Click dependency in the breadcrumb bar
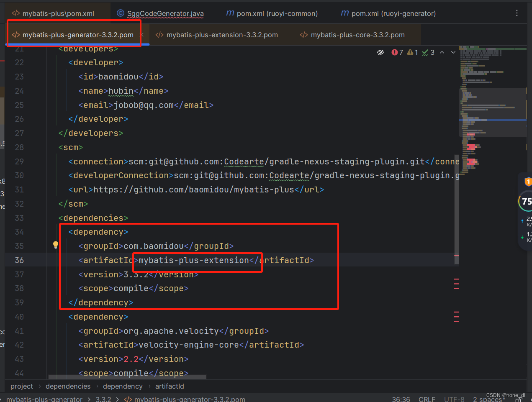The width and height of the screenshot is (532, 402). coord(123,386)
